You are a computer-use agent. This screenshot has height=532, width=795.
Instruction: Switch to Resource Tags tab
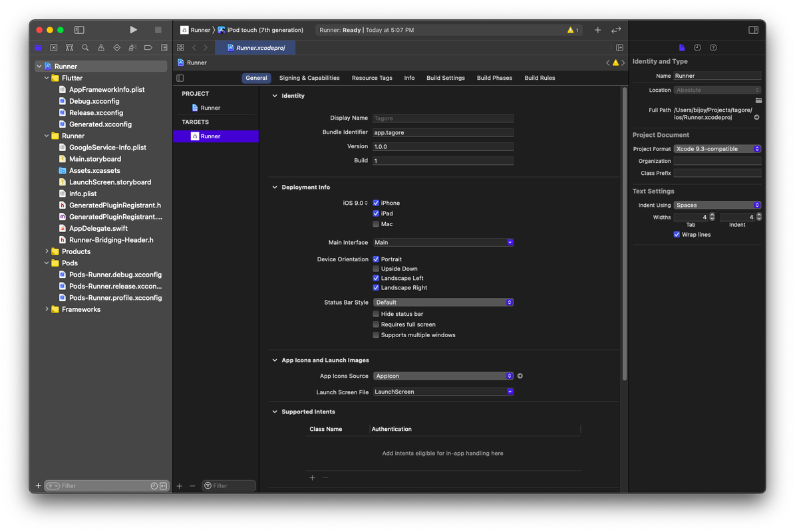(x=372, y=78)
